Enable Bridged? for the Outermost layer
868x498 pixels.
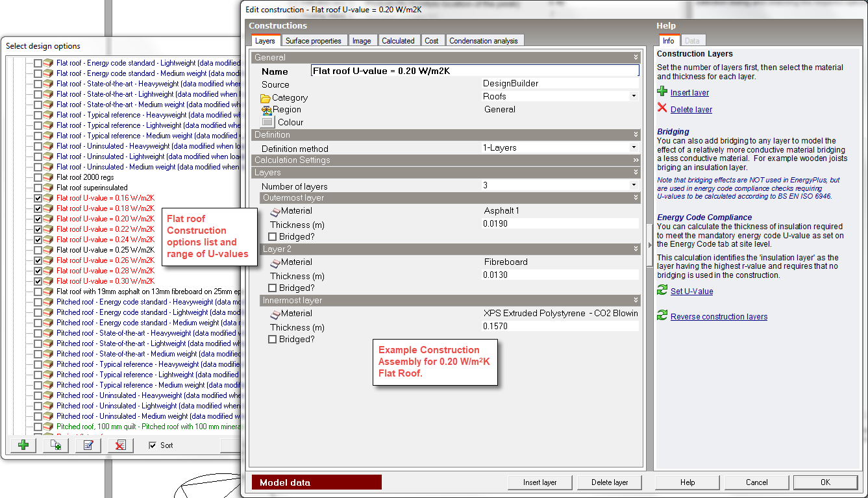pyautogui.click(x=273, y=237)
